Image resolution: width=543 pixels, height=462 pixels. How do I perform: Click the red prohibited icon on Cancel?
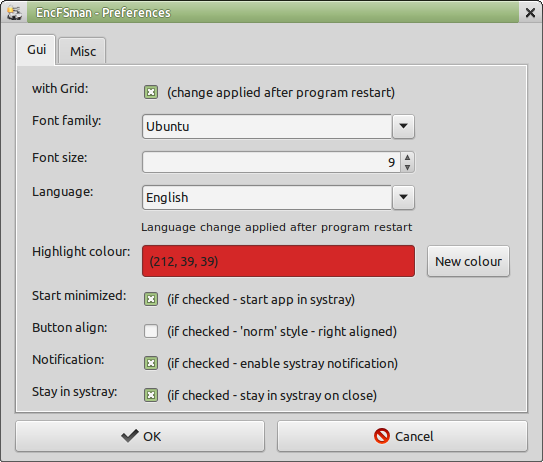click(x=382, y=436)
